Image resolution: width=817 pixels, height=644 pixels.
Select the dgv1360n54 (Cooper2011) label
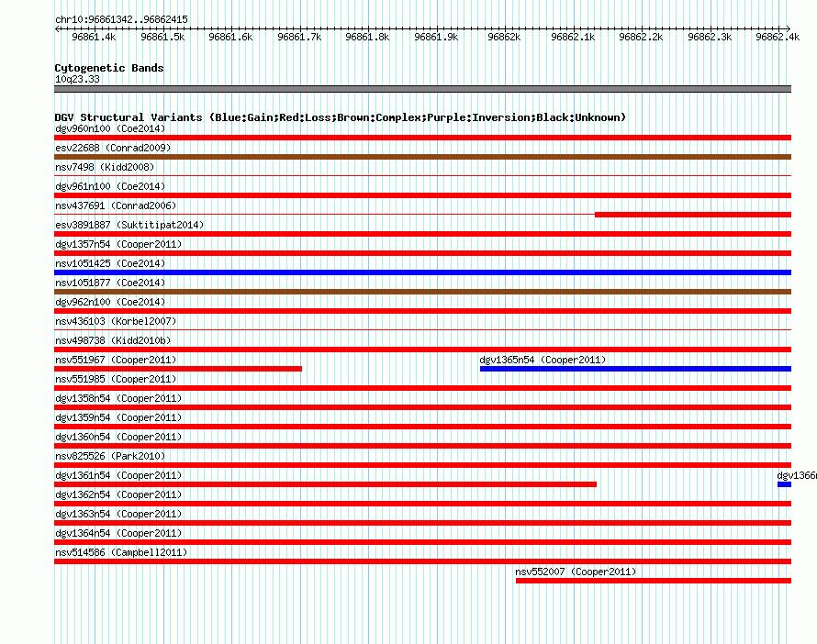[118, 437]
